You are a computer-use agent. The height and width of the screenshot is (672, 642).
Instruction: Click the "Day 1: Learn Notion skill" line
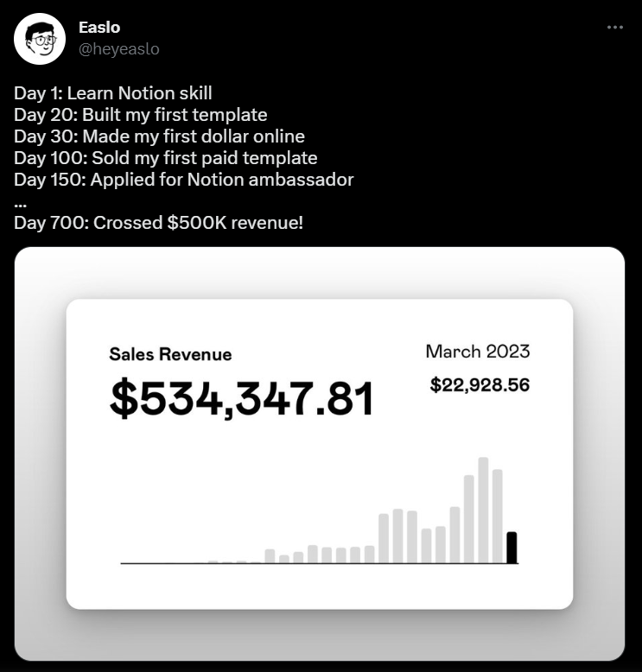(x=113, y=93)
